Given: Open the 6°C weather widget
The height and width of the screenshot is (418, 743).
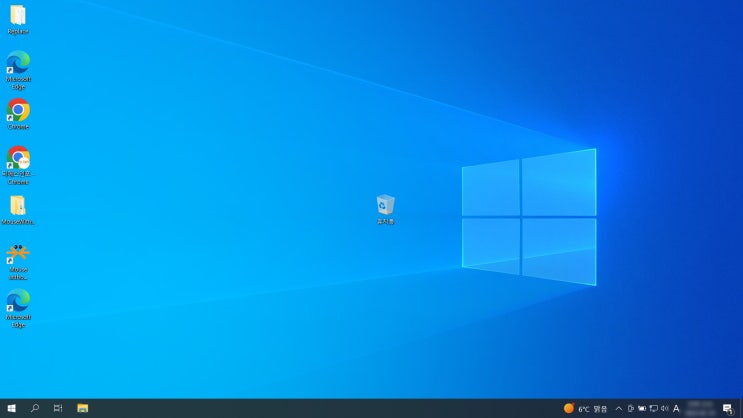Looking at the screenshot, I should [x=585, y=409].
